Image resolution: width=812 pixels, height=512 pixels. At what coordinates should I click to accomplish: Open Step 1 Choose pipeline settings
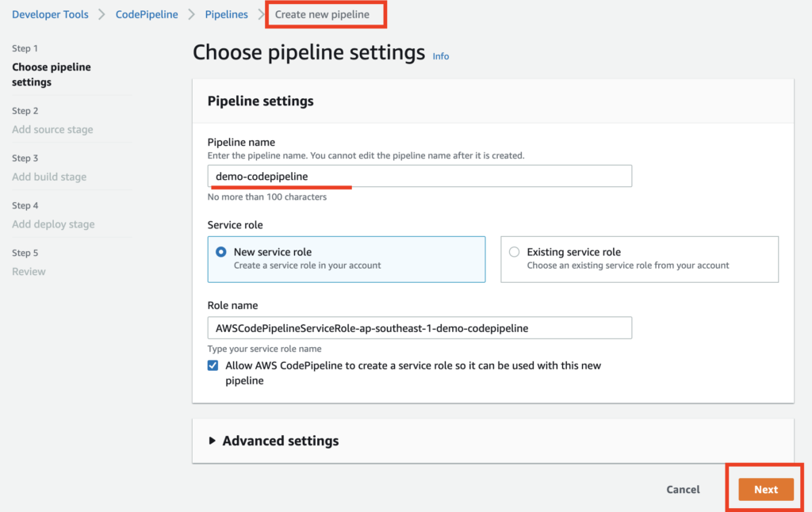click(52, 75)
